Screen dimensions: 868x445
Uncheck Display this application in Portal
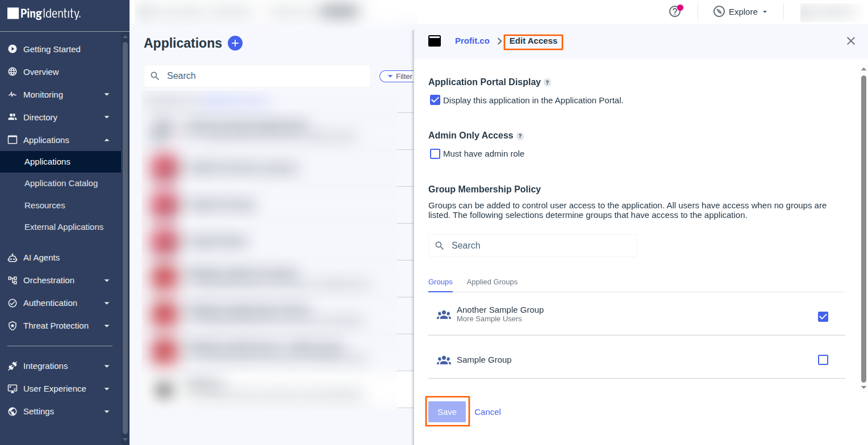click(x=435, y=100)
